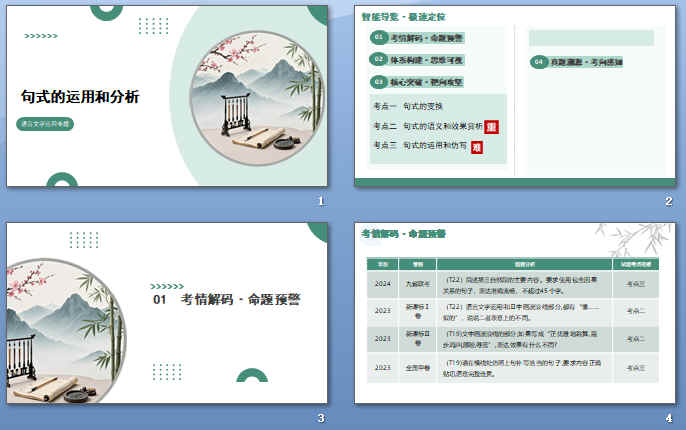The image size is (686, 430).
Task: Click the slide 1 title 句式的运用和分析
Action: pyautogui.click(x=80, y=97)
